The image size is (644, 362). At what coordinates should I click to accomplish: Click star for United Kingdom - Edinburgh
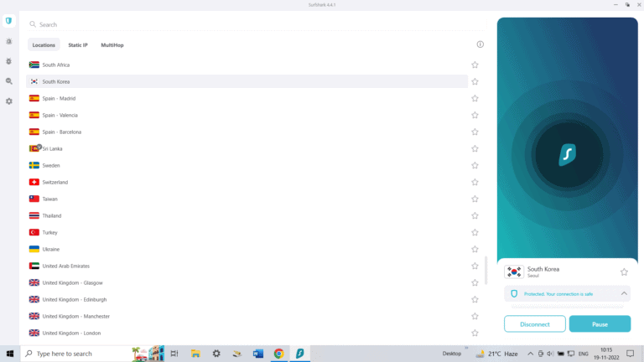[x=475, y=300]
